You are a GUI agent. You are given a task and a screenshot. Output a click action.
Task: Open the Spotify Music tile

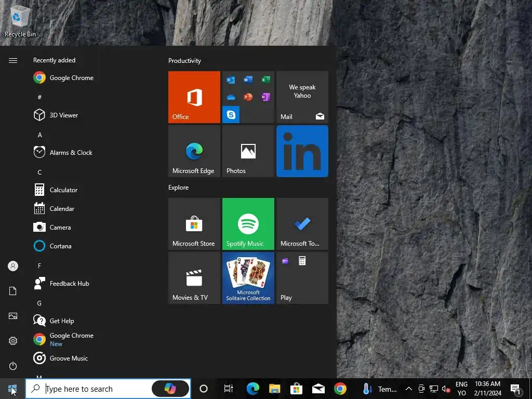point(248,224)
